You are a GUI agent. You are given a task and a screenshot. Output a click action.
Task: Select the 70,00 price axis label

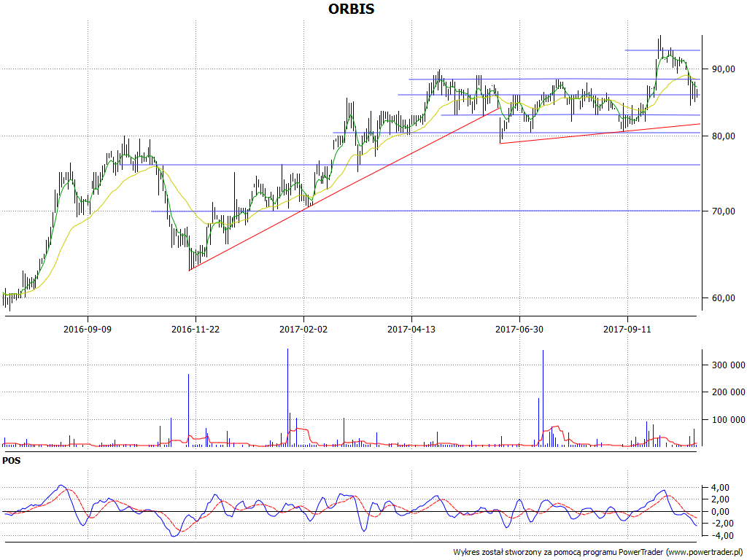723,211
